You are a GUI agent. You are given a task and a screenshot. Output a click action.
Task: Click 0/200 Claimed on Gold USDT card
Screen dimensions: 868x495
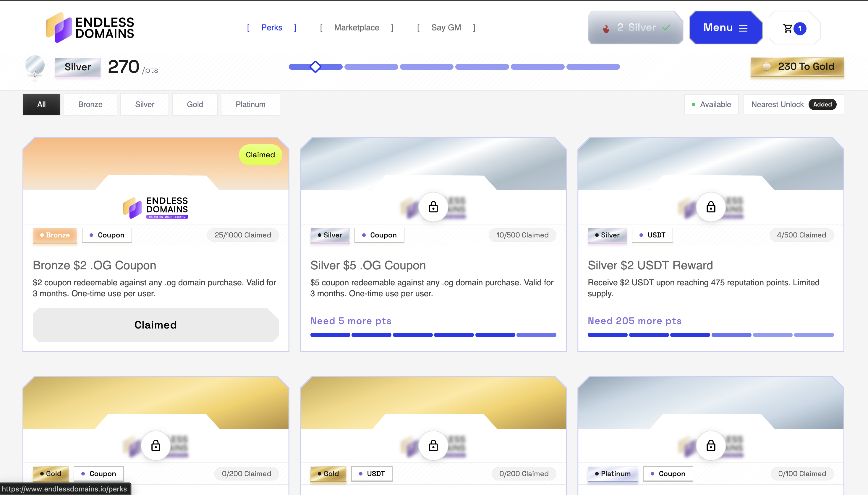tap(524, 474)
